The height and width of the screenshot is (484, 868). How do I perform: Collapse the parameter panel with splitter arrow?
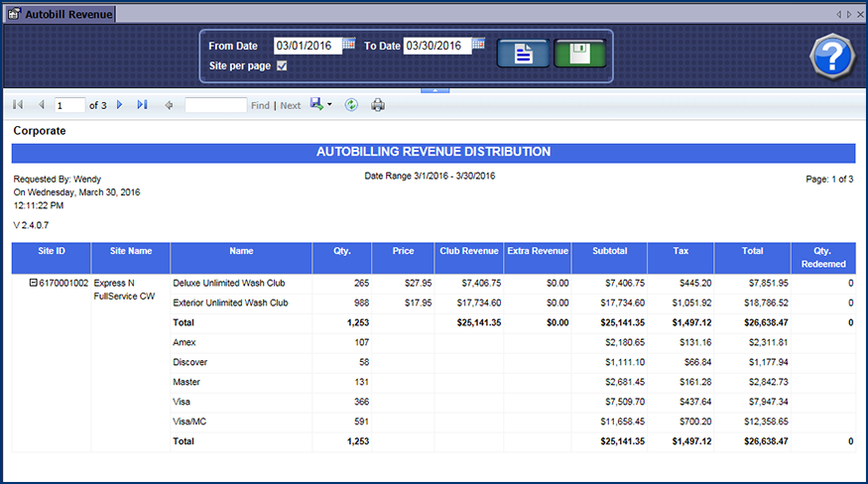pyautogui.click(x=434, y=90)
